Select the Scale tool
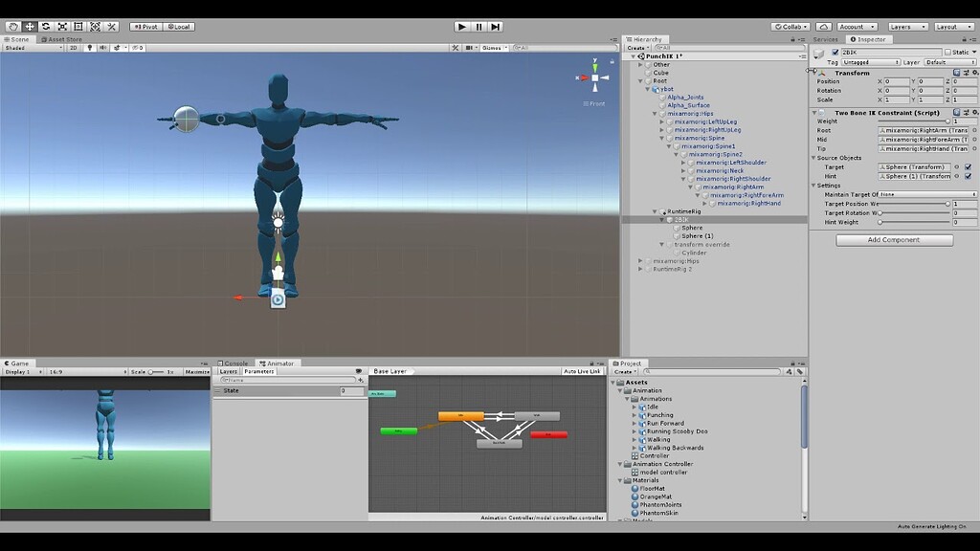This screenshot has height=551, width=980. pyautogui.click(x=62, y=27)
